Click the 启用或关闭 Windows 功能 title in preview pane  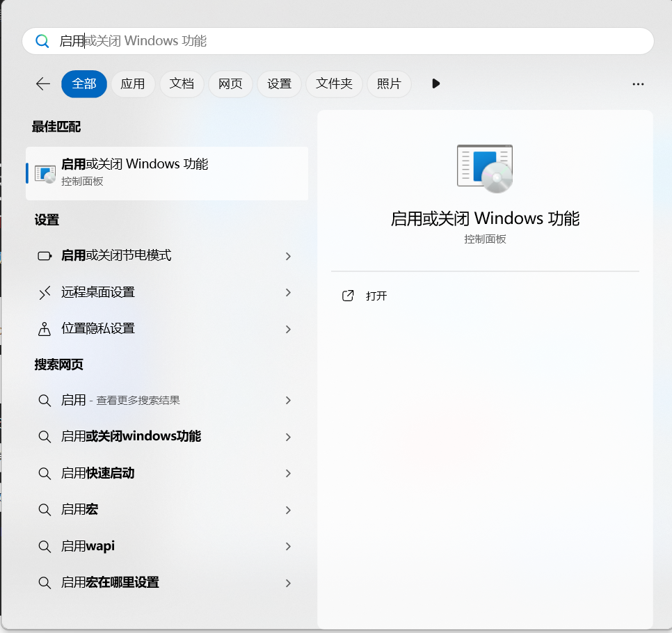(485, 218)
